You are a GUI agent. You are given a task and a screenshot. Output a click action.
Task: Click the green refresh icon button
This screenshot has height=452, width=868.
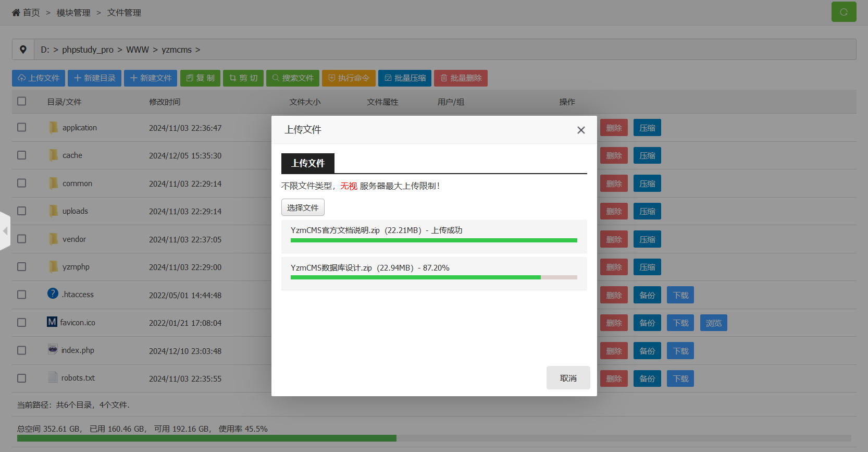coord(844,12)
